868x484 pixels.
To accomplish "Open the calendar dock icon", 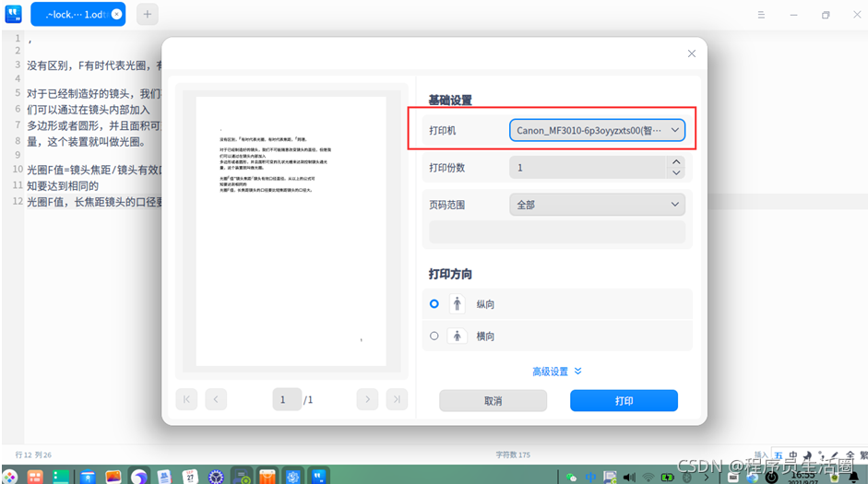I will coord(190,477).
